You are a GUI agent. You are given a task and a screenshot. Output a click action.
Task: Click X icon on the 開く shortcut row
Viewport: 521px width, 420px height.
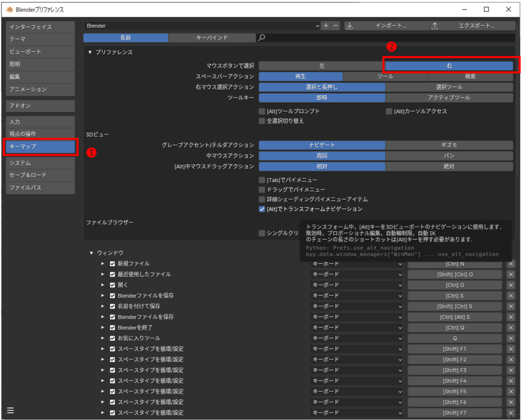coord(511,285)
